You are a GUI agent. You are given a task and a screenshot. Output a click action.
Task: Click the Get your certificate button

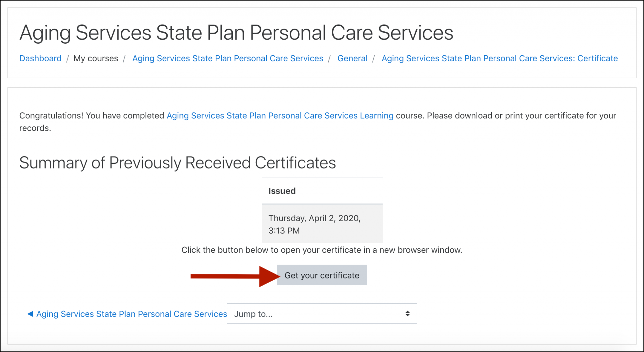pos(322,275)
